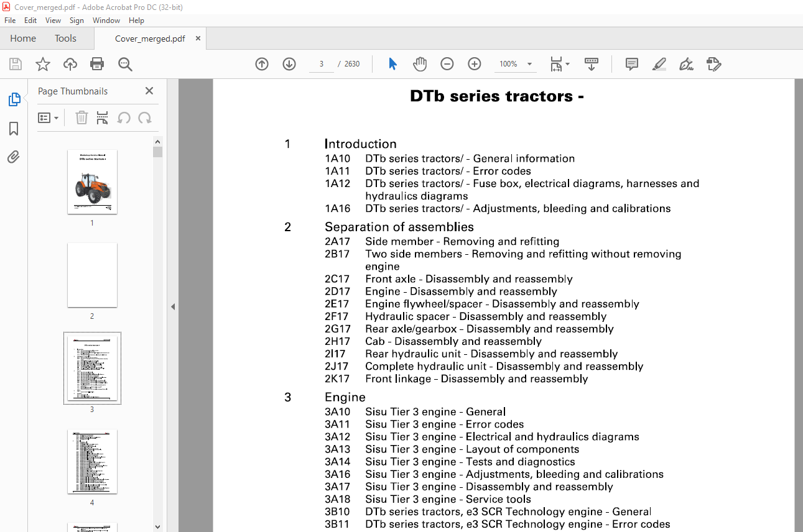Click the thumbnails panel scroll up arrow
803x532 pixels.
(x=157, y=142)
